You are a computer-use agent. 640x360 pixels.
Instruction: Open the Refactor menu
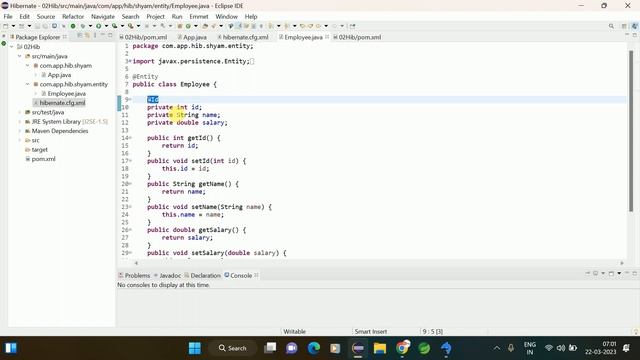coord(73,16)
